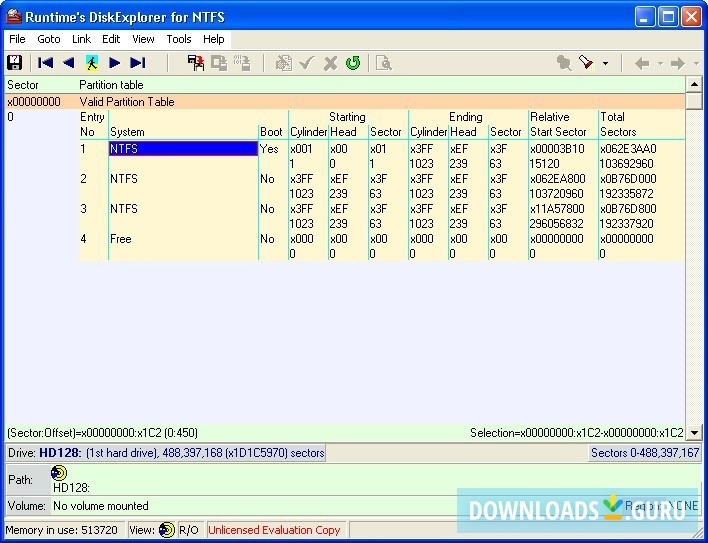Open the back history dropdown arrow

click(x=660, y=63)
